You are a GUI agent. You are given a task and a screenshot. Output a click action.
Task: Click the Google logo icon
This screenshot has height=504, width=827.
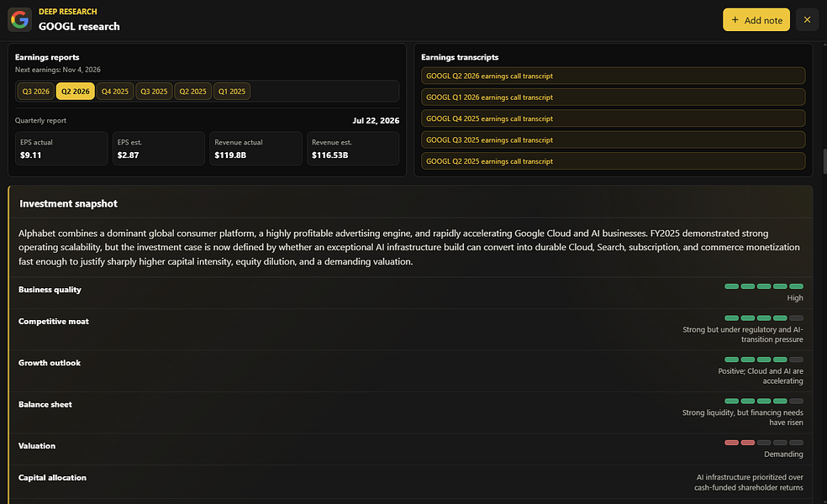click(19, 19)
